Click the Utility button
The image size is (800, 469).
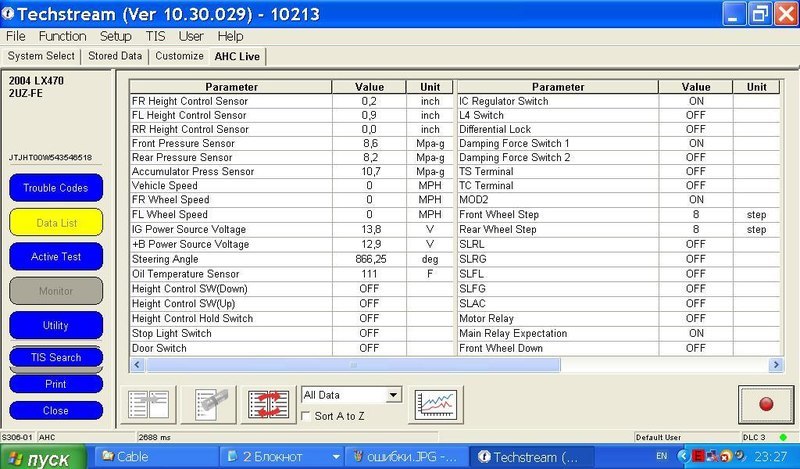[56, 325]
